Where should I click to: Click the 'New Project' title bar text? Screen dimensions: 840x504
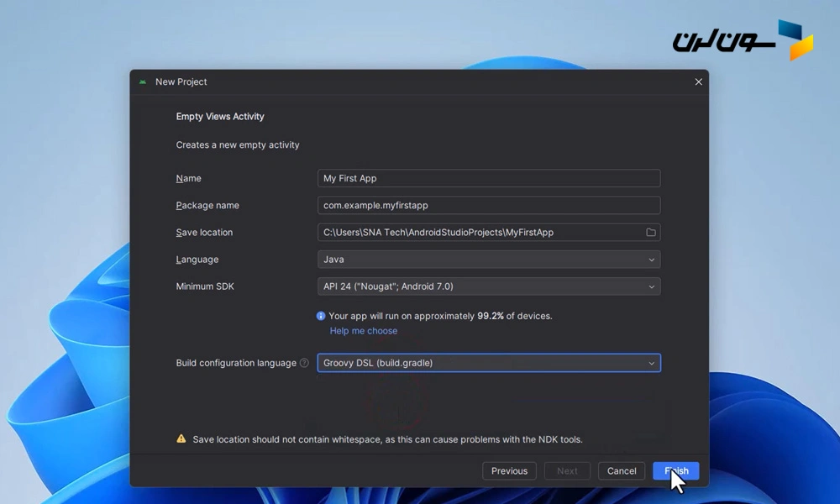coord(181,82)
